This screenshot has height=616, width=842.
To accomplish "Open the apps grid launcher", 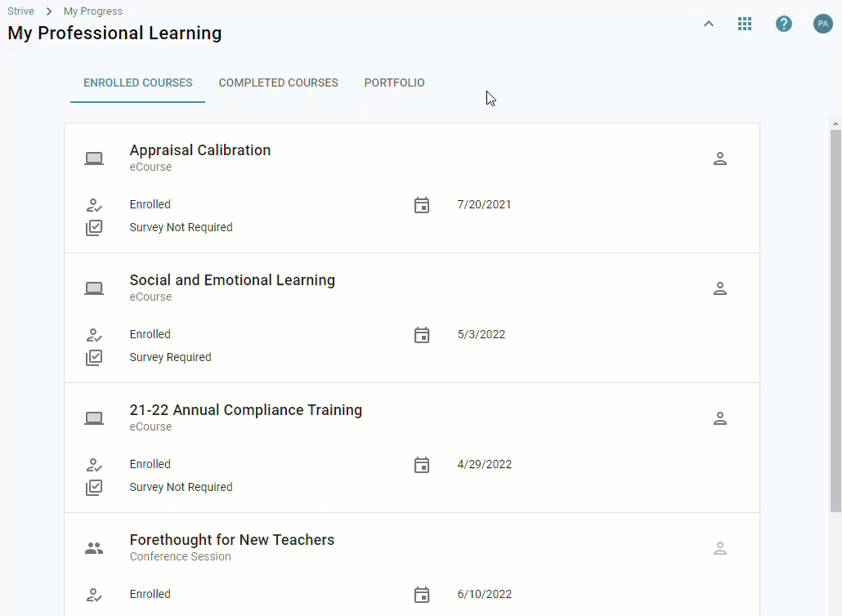I will [745, 23].
